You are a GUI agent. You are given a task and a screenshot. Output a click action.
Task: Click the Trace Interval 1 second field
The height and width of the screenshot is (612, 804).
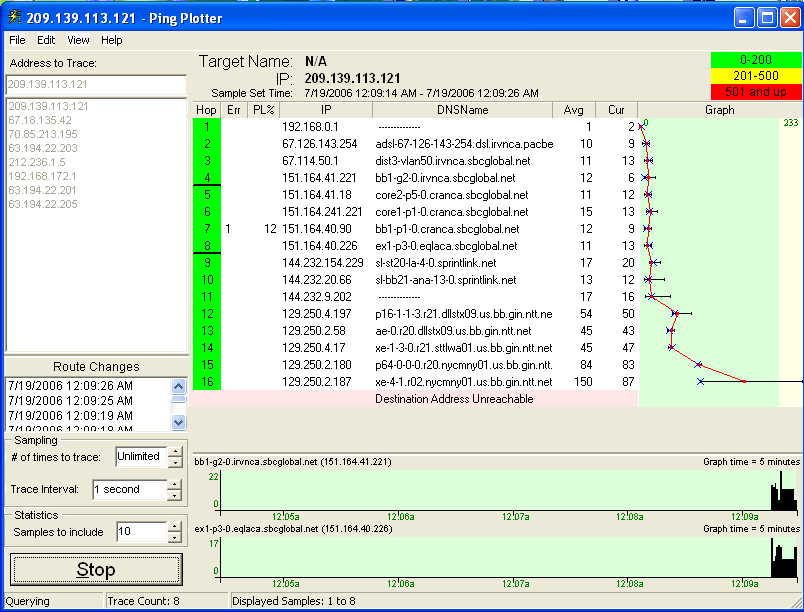point(130,489)
